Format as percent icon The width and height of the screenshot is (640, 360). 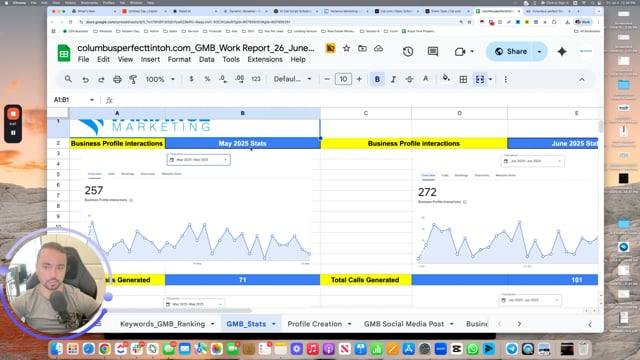(207, 79)
